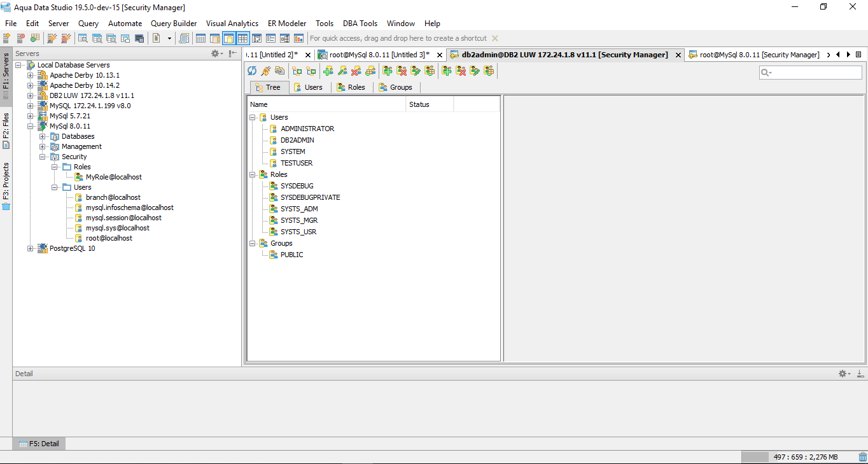Click the search field in Security Manager
This screenshot has width=868, height=464.
pos(811,73)
